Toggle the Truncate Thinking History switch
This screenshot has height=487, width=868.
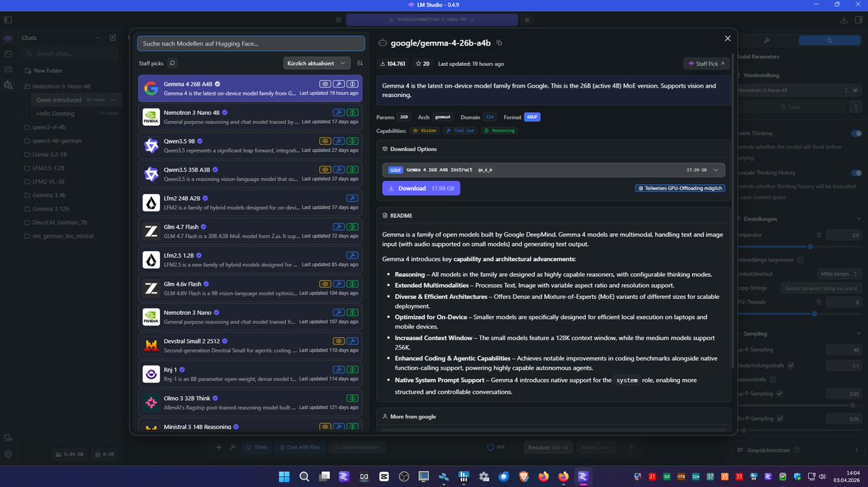pyautogui.click(x=856, y=173)
